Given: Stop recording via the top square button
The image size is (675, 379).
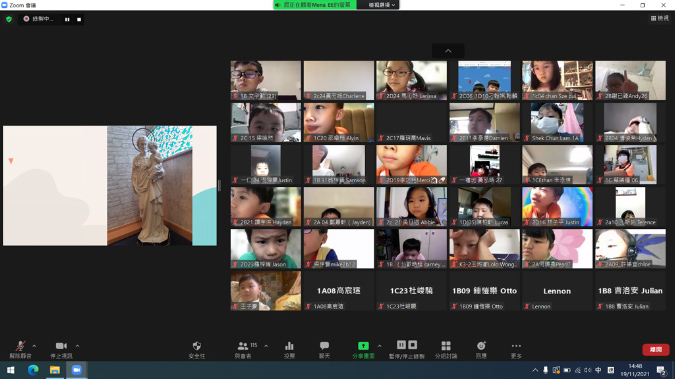Looking at the screenshot, I should (x=79, y=19).
